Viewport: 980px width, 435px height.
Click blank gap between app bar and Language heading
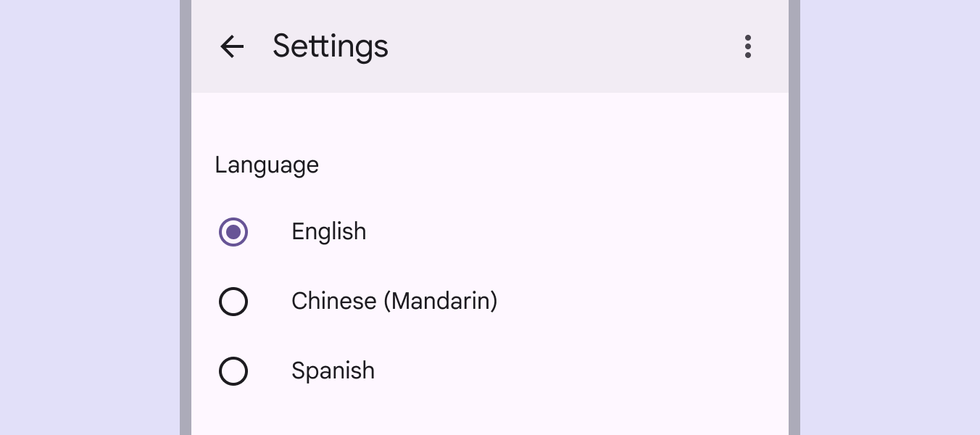point(489,120)
